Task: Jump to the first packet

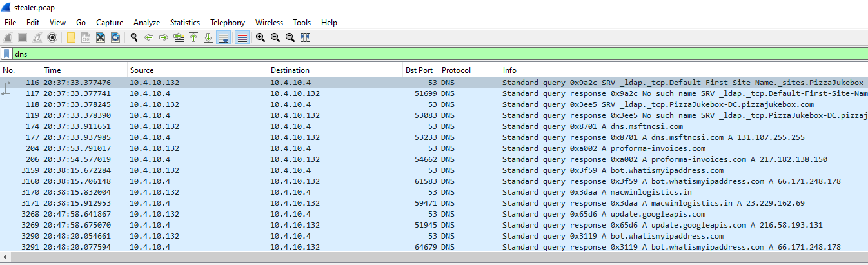Action: pyautogui.click(x=193, y=37)
